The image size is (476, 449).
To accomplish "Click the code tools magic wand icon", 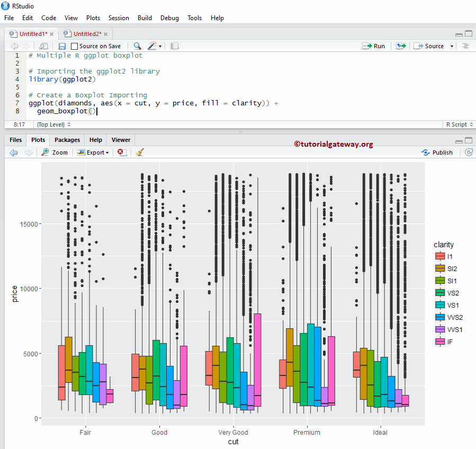I will click(151, 46).
